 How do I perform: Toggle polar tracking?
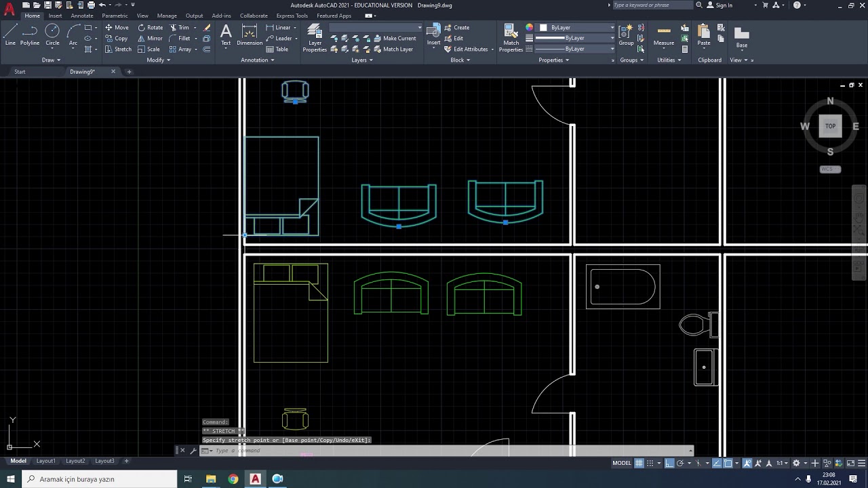680,463
